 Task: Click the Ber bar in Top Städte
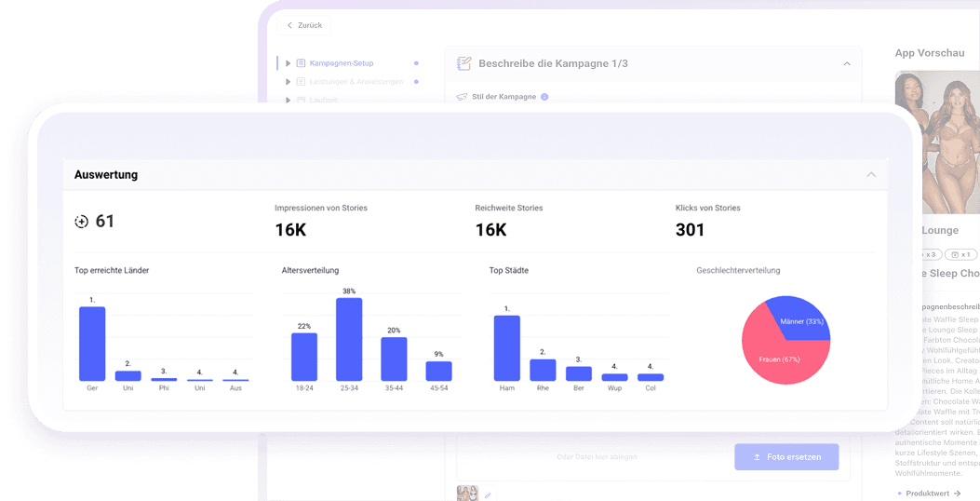click(579, 374)
